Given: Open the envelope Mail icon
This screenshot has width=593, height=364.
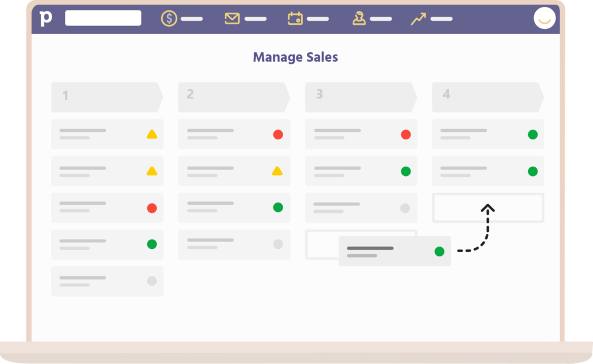Looking at the screenshot, I should (232, 19).
